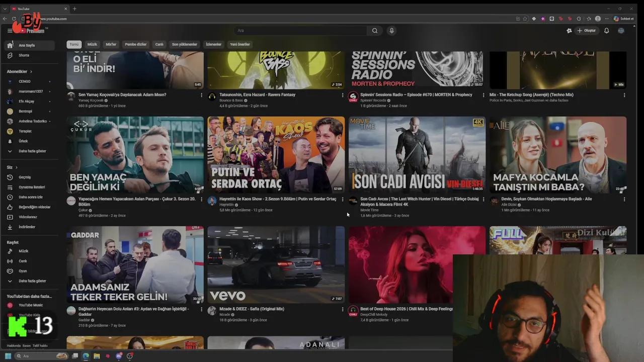Open Müzik under Keşfet
This screenshot has height=362, width=644.
(x=30, y=251)
